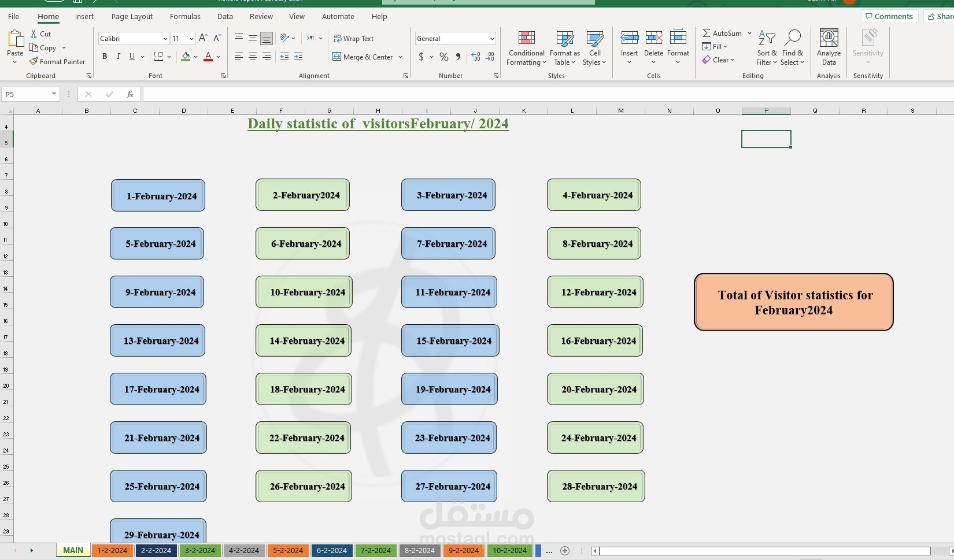Image resolution: width=954 pixels, height=560 pixels.
Task: Toggle Wrap Text on
Action: pyautogui.click(x=353, y=39)
